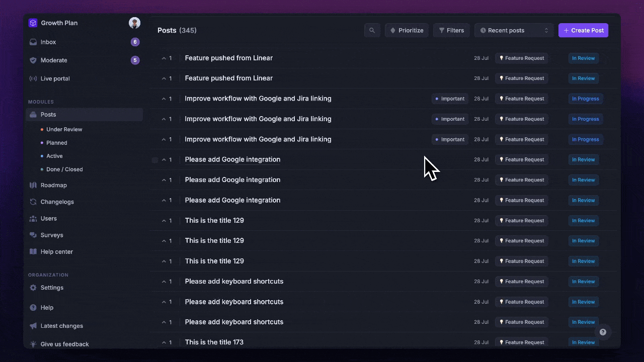644x362 pixels.
Task: Open Latest changes megaphone icon
Action: 33,326
